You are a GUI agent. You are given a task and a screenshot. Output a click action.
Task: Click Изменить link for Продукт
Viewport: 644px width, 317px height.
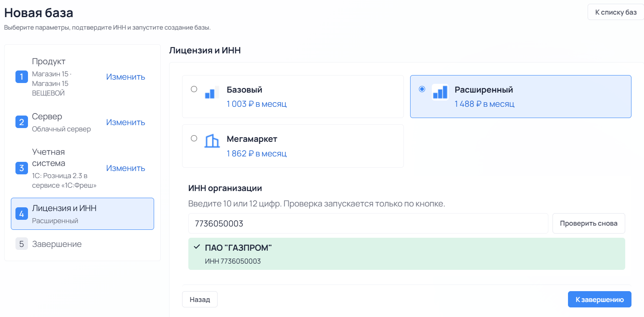point(126,77)
